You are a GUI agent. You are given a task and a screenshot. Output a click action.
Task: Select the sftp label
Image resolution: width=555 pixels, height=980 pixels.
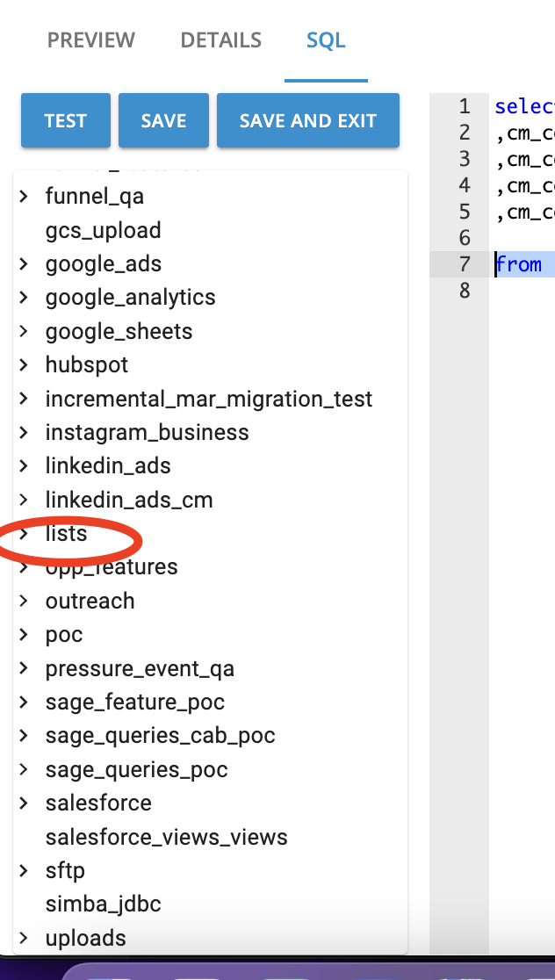pos(65,870)
